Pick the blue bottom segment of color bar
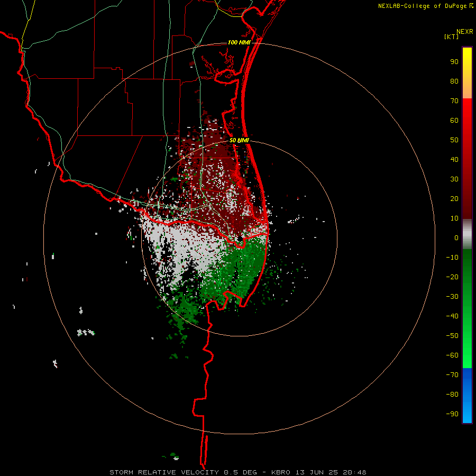Image resolution: width=476 pixels, height=476 pixels. pyautogui.click(x=467, y=395)
